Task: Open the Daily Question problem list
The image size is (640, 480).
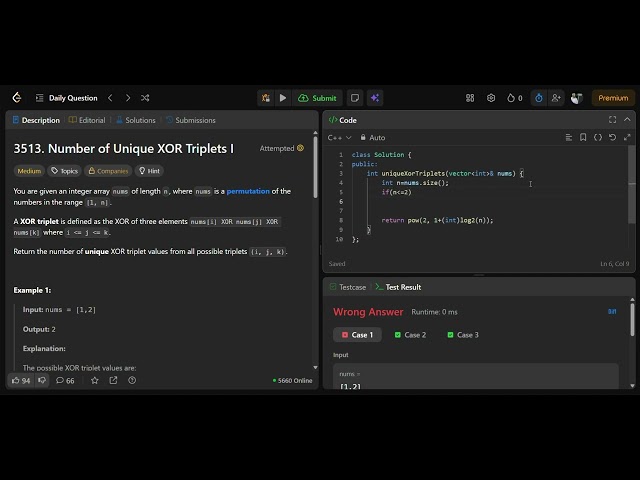Action: [67, 98]
